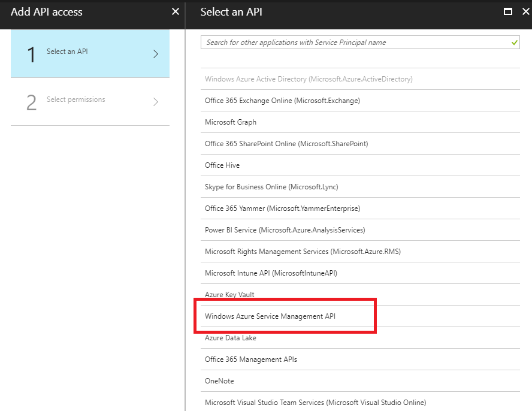The height and width of the screenshot is (411, 532).
Task: Select Microsoft Visual Studio Team Services
Action: pyautogui.click(x=360, y=402)
